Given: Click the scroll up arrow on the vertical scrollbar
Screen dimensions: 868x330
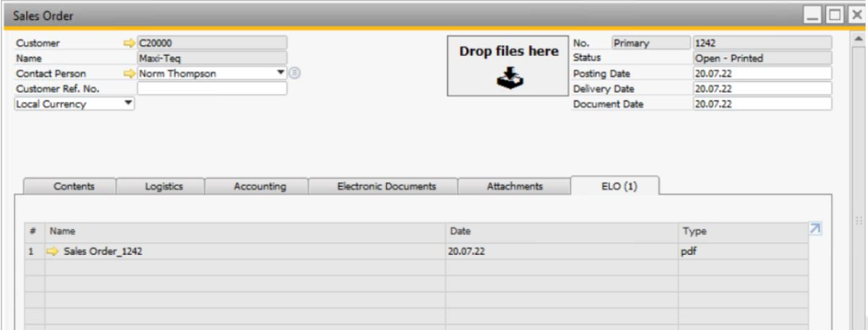Looking at the screenshot, I should (859, 39).
